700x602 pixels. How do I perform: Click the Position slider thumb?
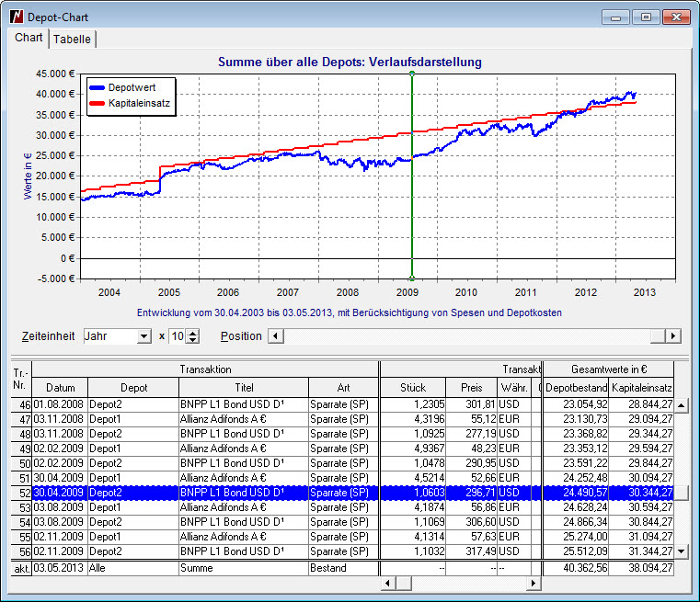(x=658, y=336)
